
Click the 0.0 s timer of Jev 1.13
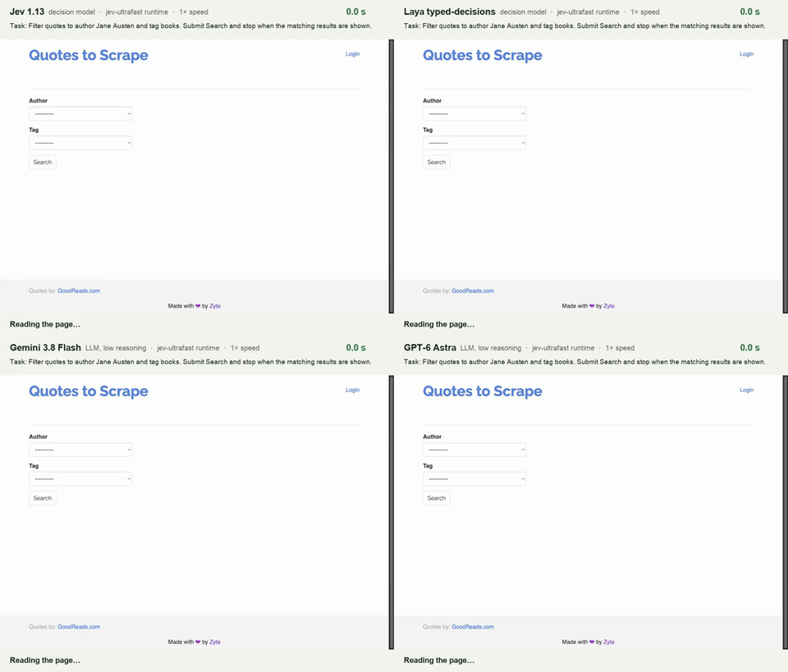click(x=355, y=11)
